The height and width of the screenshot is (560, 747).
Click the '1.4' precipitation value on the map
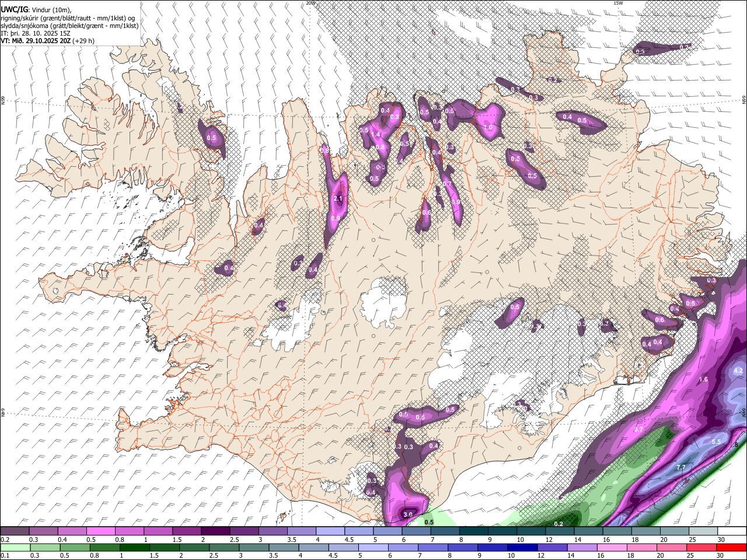[375, 134]
